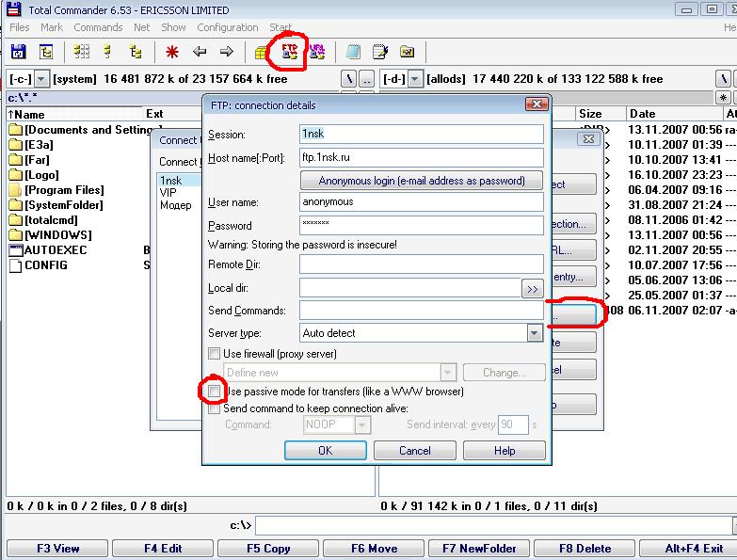This screenshot has height=560, width=737.
Task: Click the floppy disk icon in toolbar
Action: 18,52
